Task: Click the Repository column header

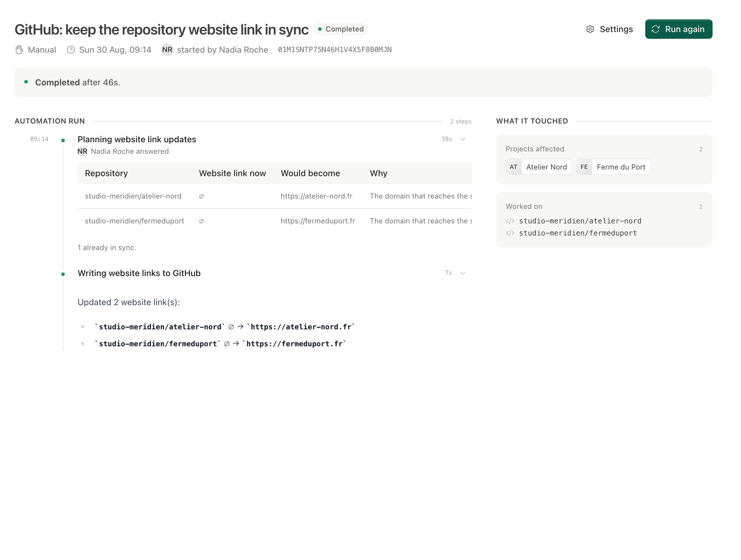Action: point(106,173)
